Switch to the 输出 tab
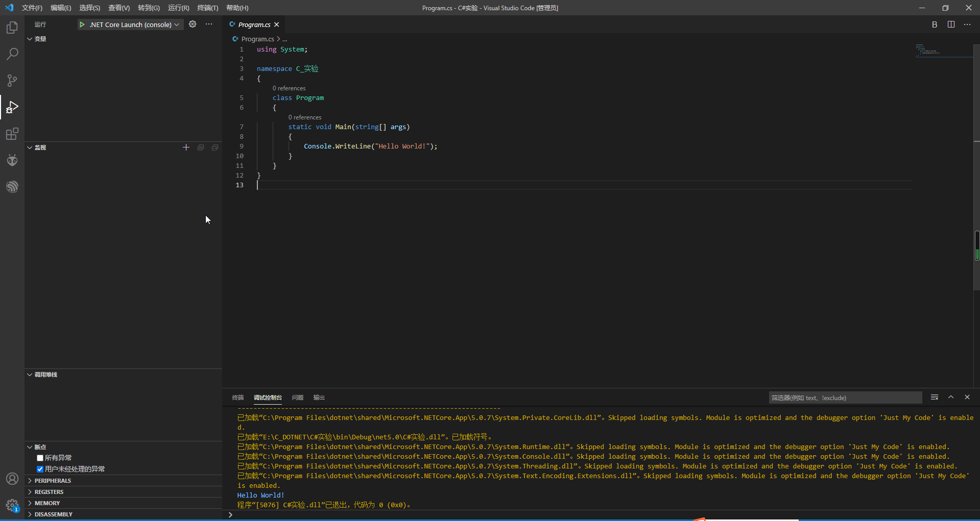 click(319, 398)
